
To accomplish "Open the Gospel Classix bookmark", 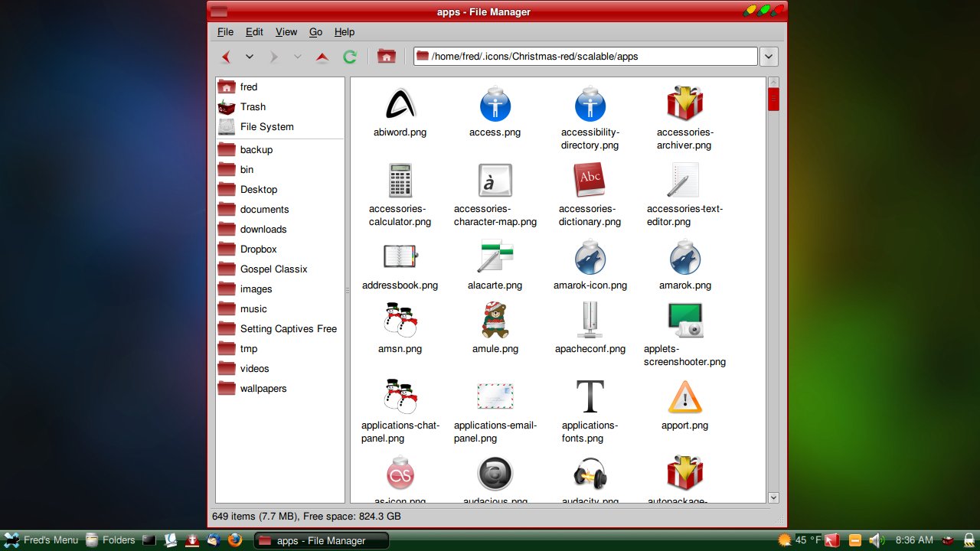I will (280, 269).
